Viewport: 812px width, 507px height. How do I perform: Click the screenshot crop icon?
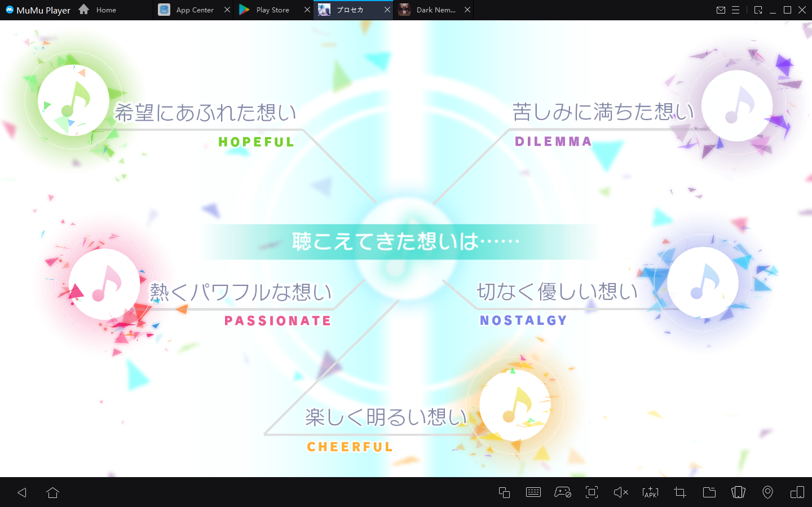click(x=680, y=492)
